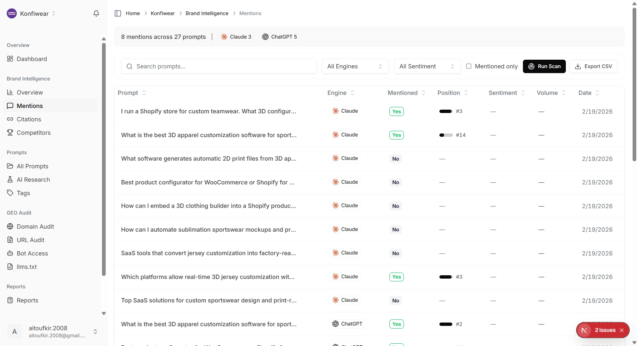Sort table by Position column
The image size is (644, 346).
tap(453, 93)
